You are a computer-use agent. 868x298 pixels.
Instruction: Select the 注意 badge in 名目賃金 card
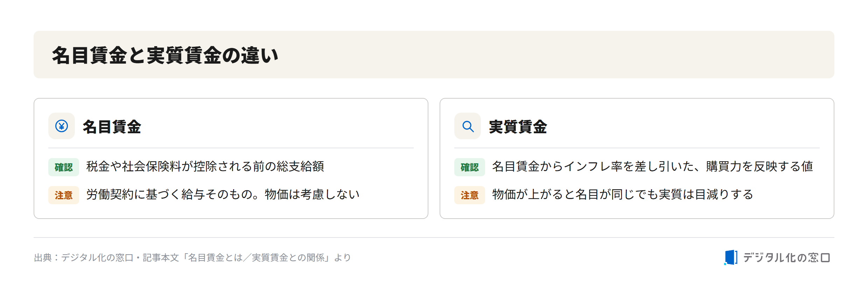[64, 195]
